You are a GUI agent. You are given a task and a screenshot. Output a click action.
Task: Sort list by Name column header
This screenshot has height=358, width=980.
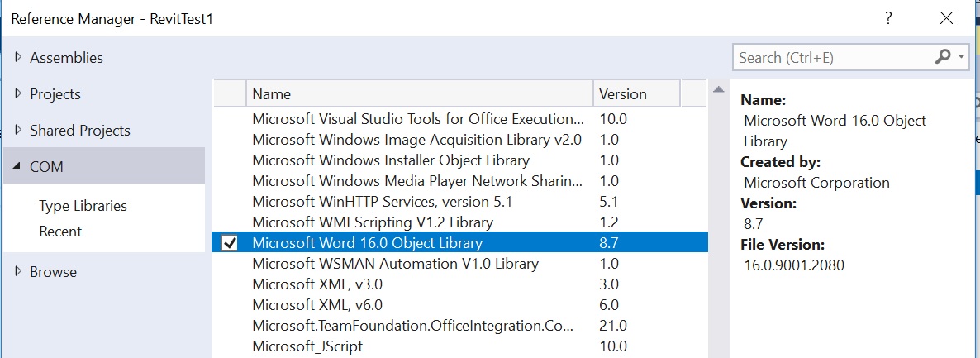tap(420, 94)
